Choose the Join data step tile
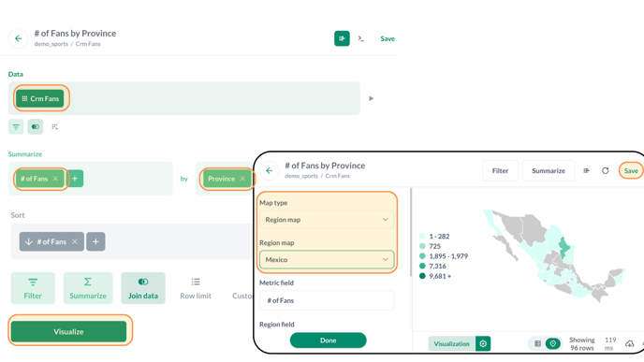The image size is (644, 362). pos(143,288)
